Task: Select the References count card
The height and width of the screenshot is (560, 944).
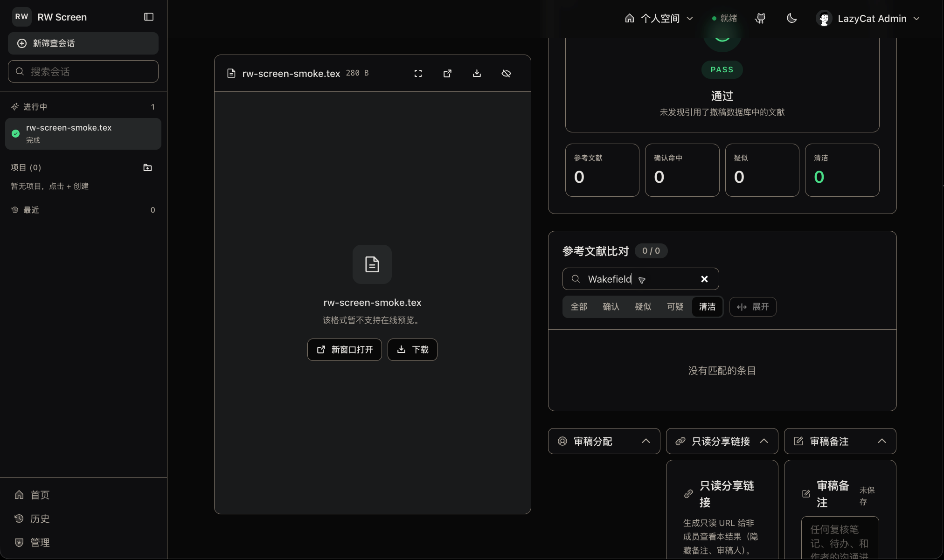Action: coord(602,170)
